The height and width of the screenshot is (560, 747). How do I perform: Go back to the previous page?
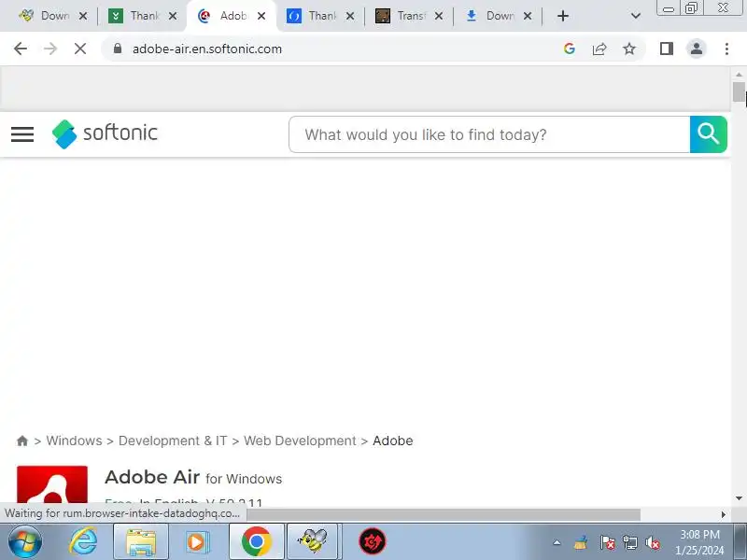(21, 49)
